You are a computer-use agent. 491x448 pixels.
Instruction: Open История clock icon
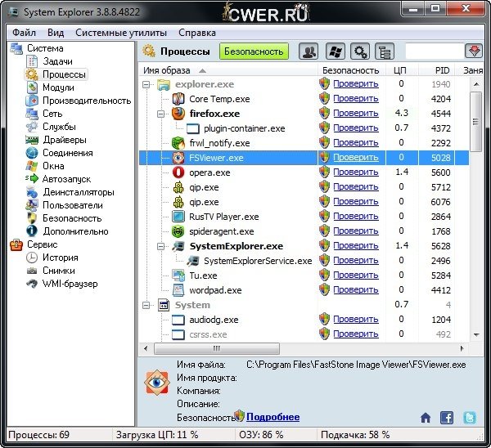32,258
